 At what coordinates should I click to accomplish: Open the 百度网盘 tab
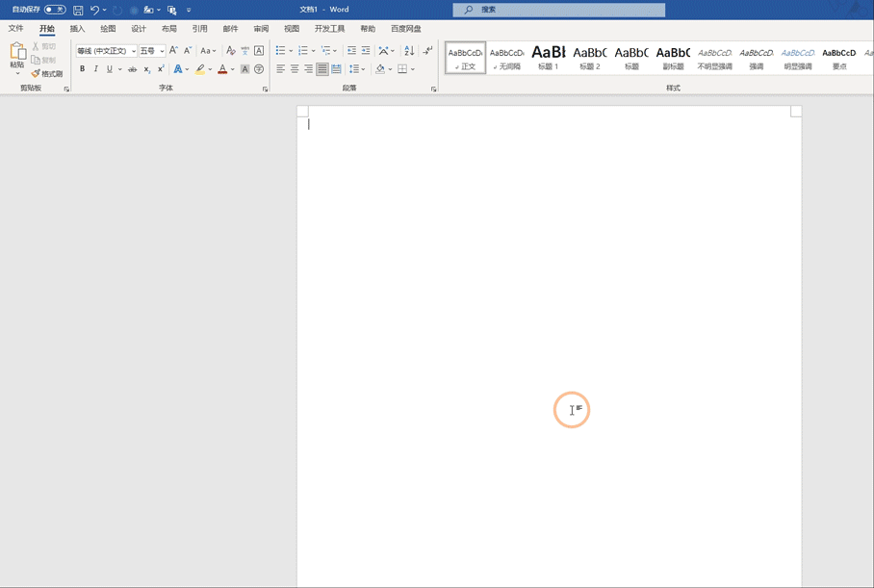pyautogui.click(x=406, y=29)
